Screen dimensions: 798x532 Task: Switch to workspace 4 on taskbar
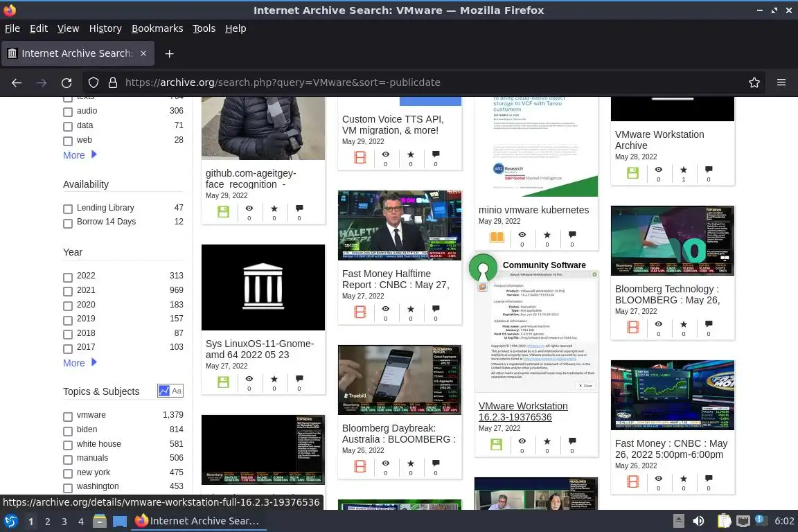[x=81, y=522]
